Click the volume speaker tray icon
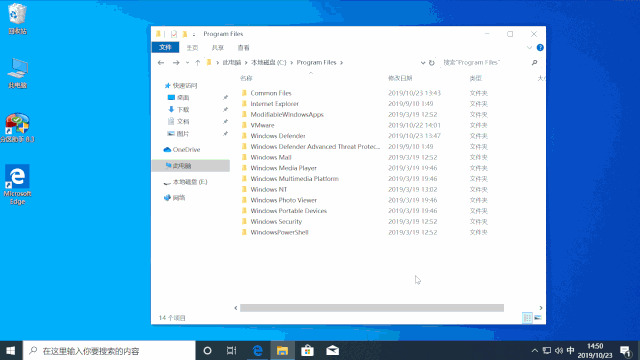This screenshot has width=640, height=360. coord(559,351)
